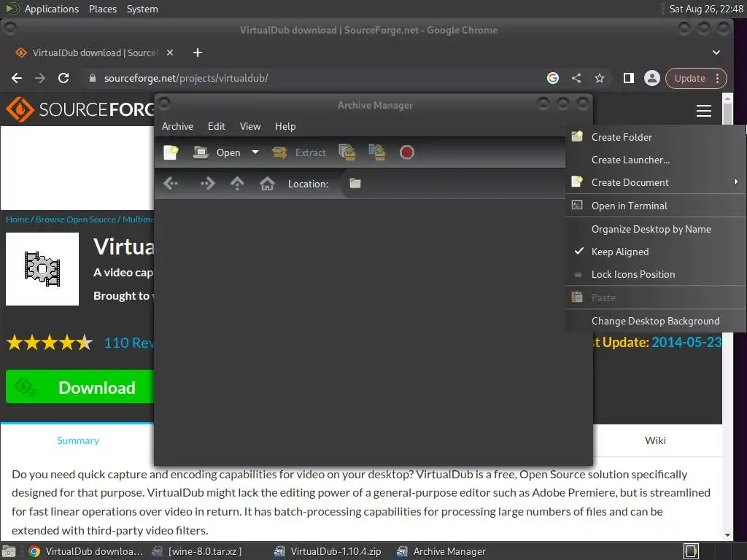This screenshot has height=560, width=747.
Task: Click the 2014-05-23 last update date
Action: click(x=686, y=343)
